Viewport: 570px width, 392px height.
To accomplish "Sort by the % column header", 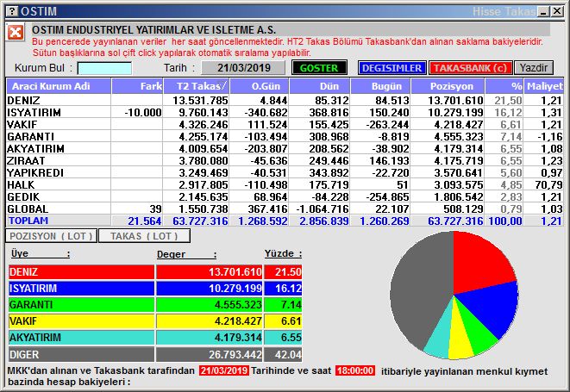I will [x=504, y=86].
